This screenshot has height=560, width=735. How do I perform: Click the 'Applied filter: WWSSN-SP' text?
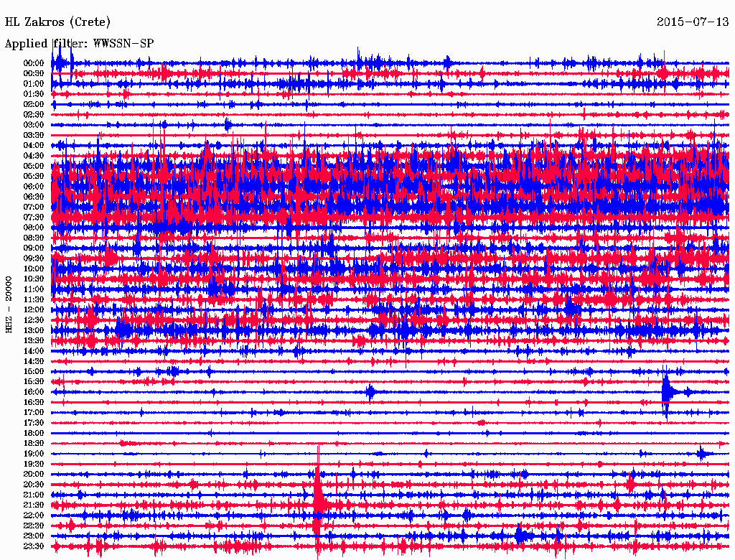(x=79, y=43)
